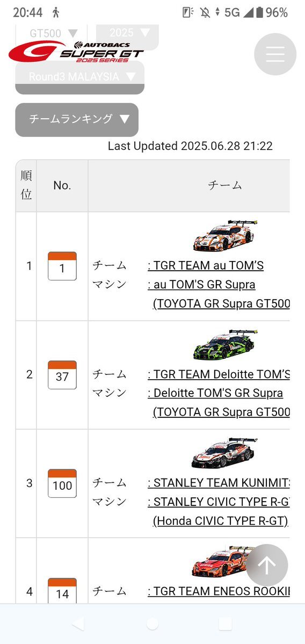305x644 pixels.
Task: Tap the Super GT logo
Action: point(76,52)
